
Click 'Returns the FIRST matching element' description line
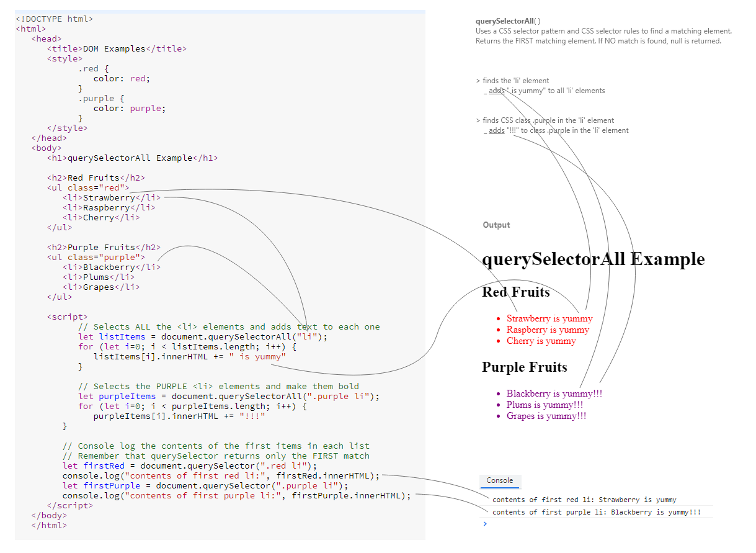pos(598,41)
